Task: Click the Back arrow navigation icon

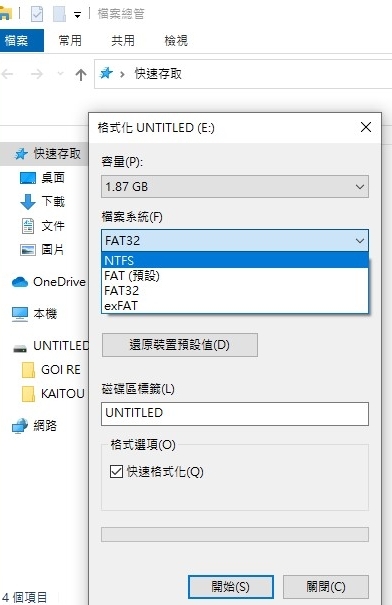Action: pos(8,74)
